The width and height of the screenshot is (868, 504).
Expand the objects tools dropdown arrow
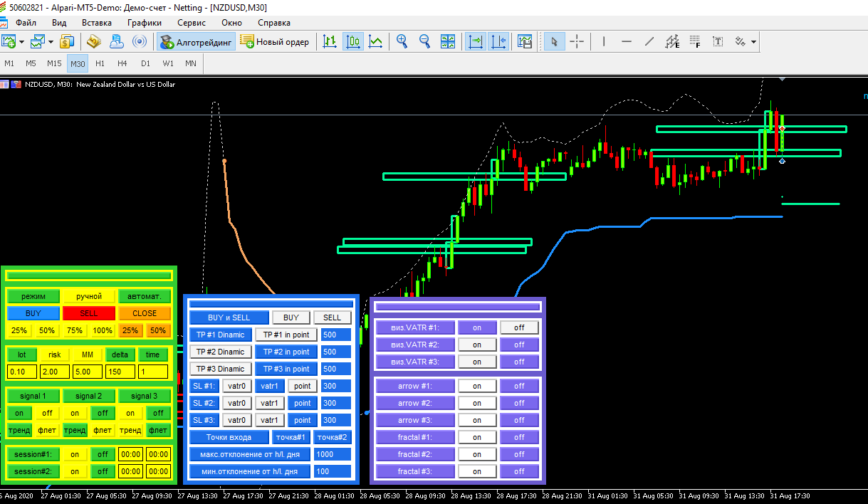click(x=753, y=42)
